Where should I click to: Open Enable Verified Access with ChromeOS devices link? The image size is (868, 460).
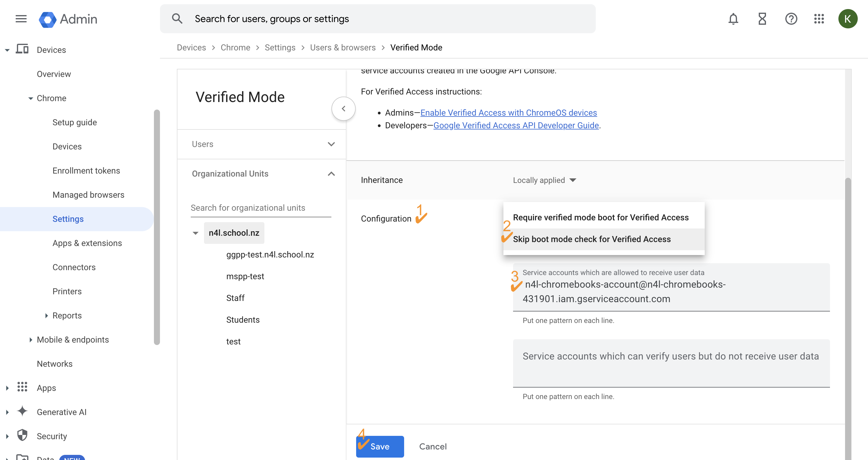(x=509, y=113)
